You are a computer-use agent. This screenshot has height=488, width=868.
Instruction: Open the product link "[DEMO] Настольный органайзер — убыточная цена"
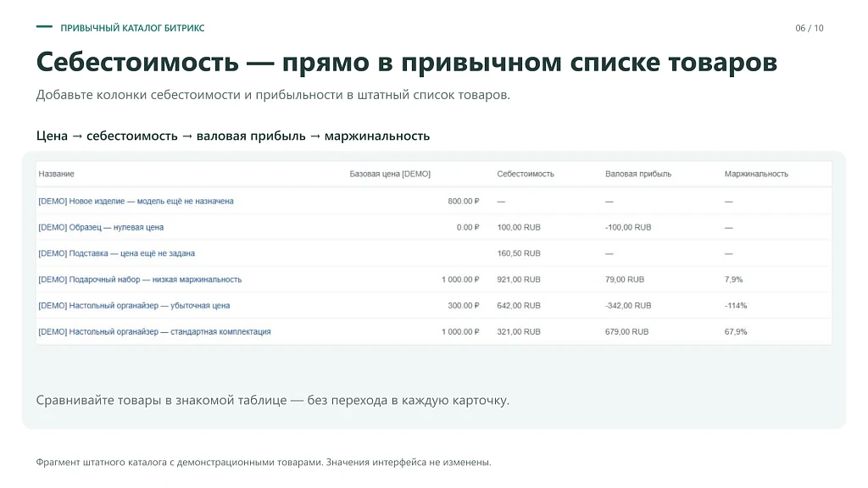[134, 305]
